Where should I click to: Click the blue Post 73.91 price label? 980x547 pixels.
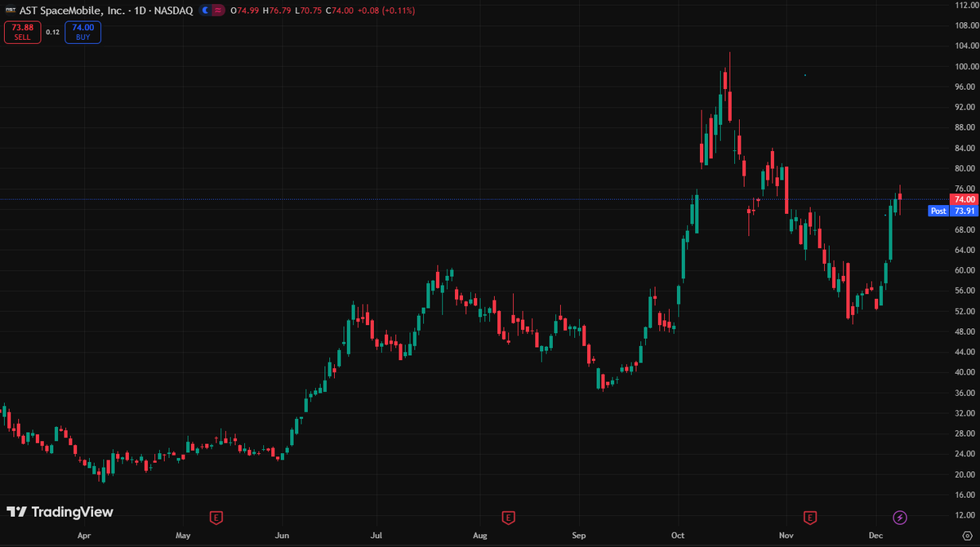[x=953, y=211]
